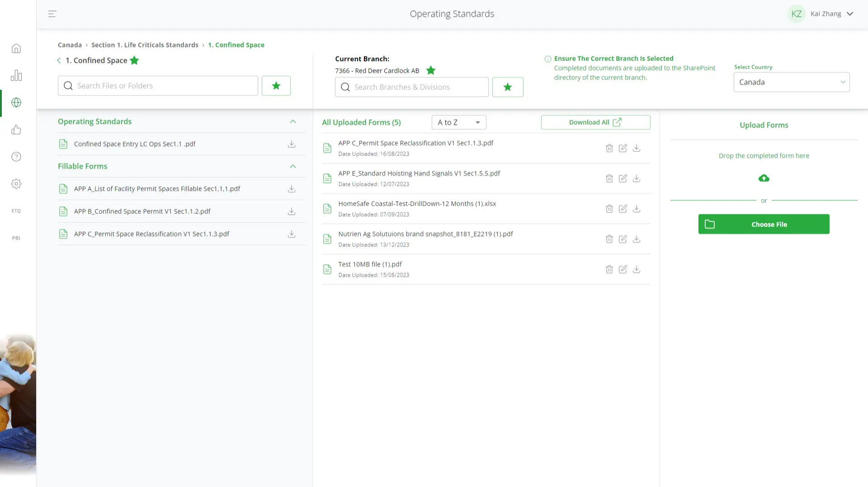The width and height of the screenshot is (868, 487).
Task: Click the Choose File button
Action: (764, 224)
